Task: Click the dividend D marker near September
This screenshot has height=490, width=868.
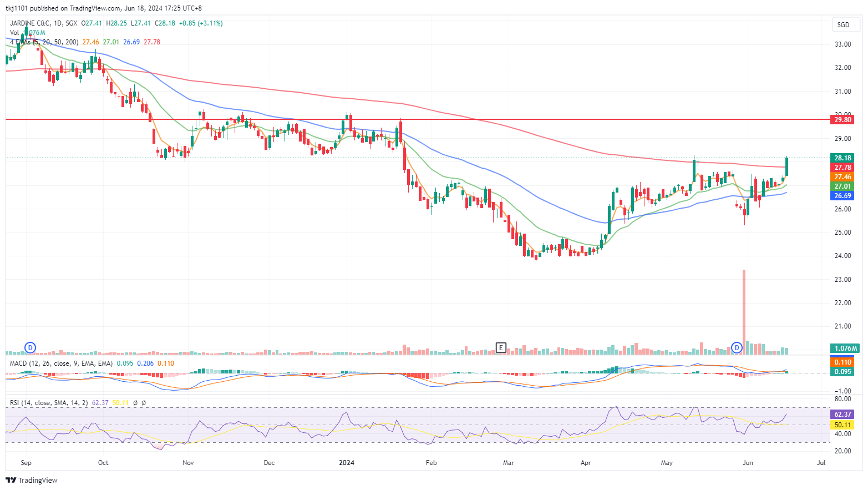Action: tap(30, 348)
